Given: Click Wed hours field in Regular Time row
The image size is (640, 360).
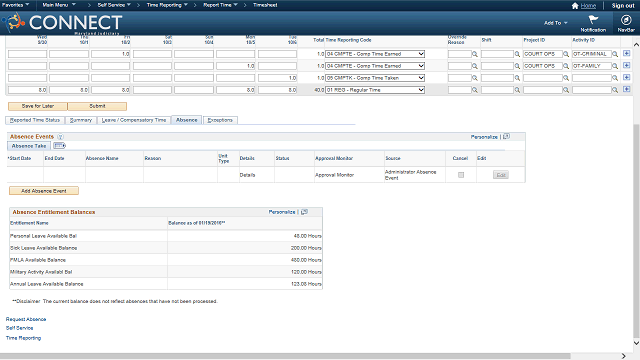Looking at the screenshot, I should click(x=27, y=90).
